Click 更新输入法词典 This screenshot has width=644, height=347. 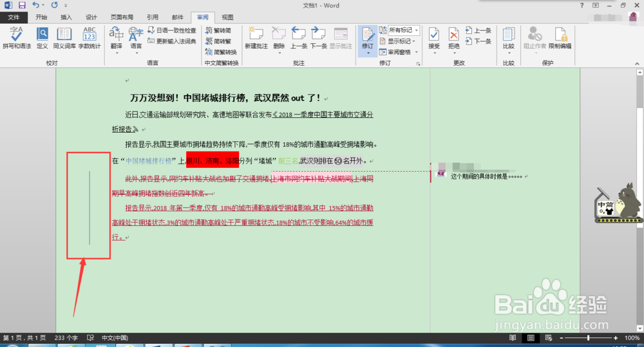tap(172, 41)
